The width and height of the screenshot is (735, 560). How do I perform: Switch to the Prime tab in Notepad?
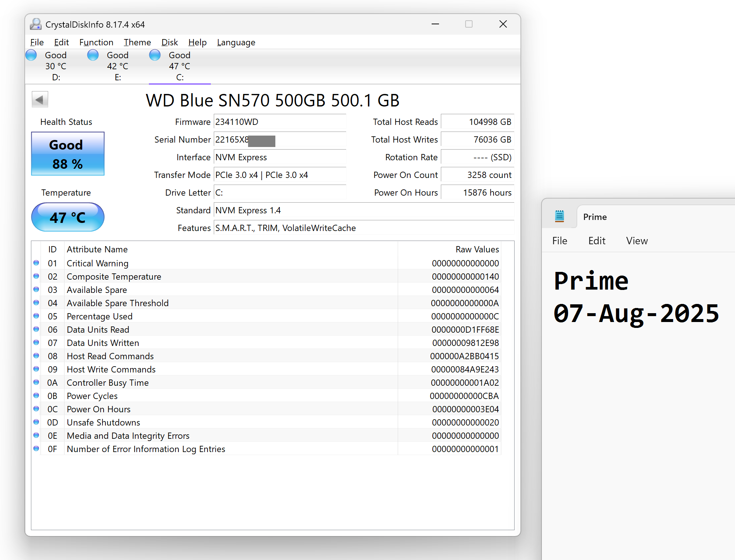pos(595,217)
